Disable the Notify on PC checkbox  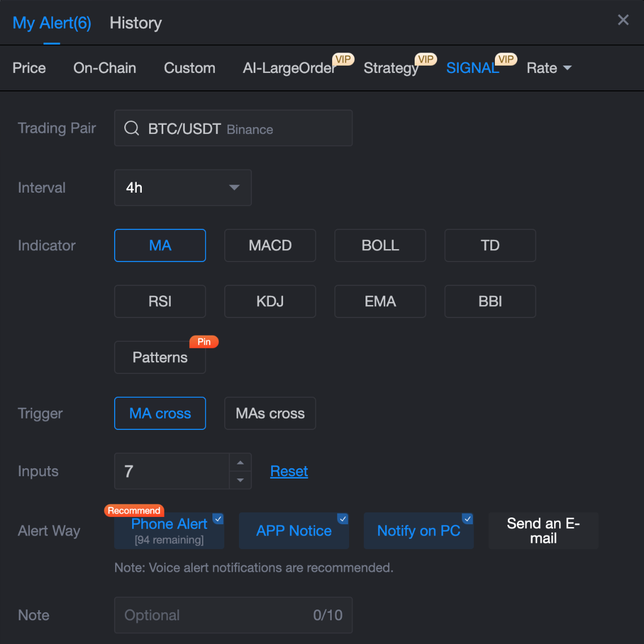(467, 518)
